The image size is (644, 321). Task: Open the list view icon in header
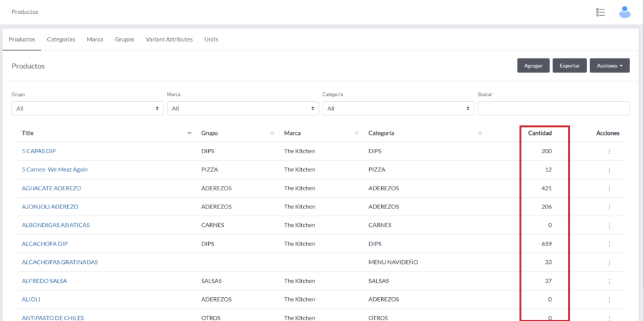point(600,12)
